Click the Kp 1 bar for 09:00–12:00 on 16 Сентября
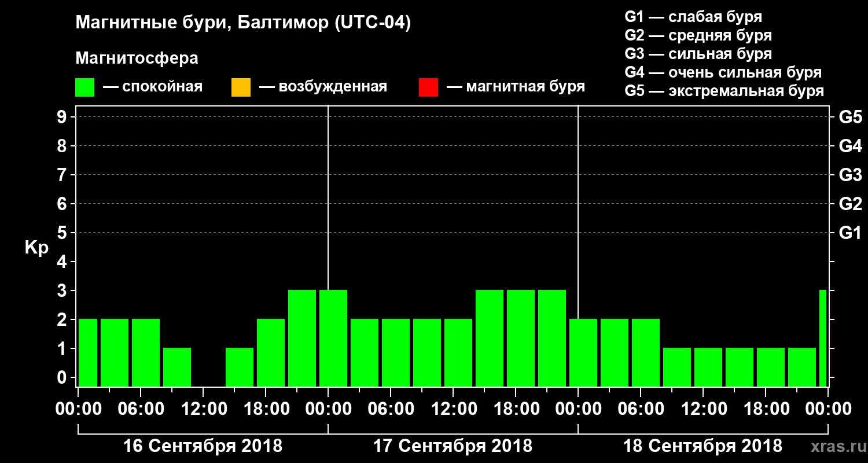The height and width of the screenshot is (463, 868). (177, 367)
